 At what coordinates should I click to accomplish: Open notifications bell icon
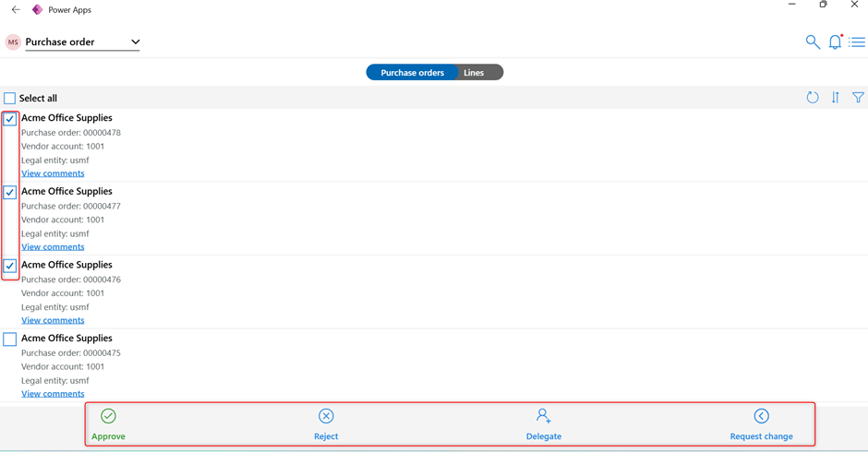click(x=835, y=42)
